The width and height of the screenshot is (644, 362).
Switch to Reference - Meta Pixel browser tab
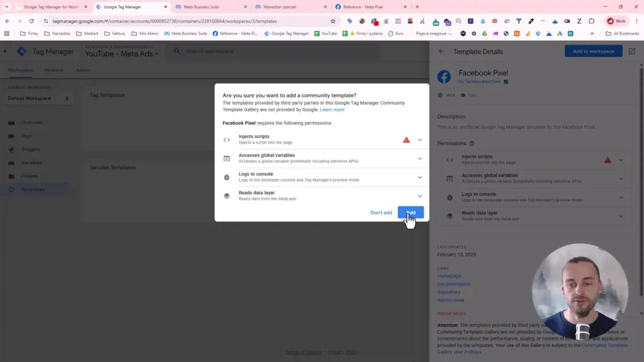click(371, 7)
